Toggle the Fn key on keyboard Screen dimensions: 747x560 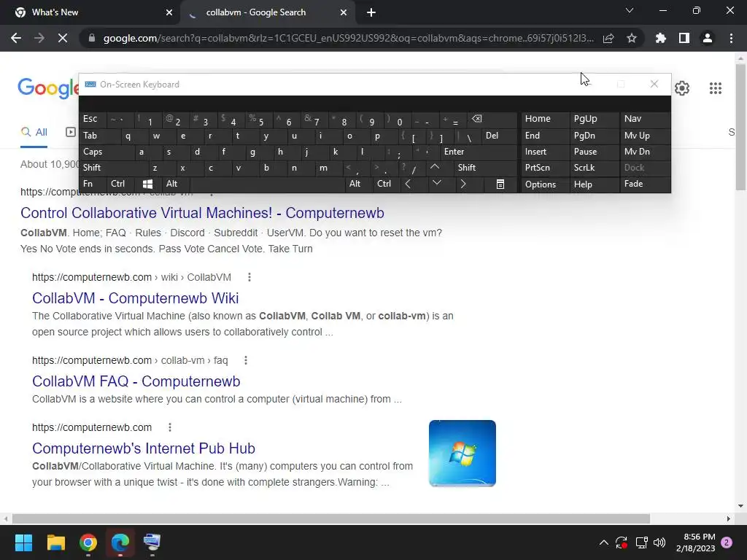(x=93, y=184)
